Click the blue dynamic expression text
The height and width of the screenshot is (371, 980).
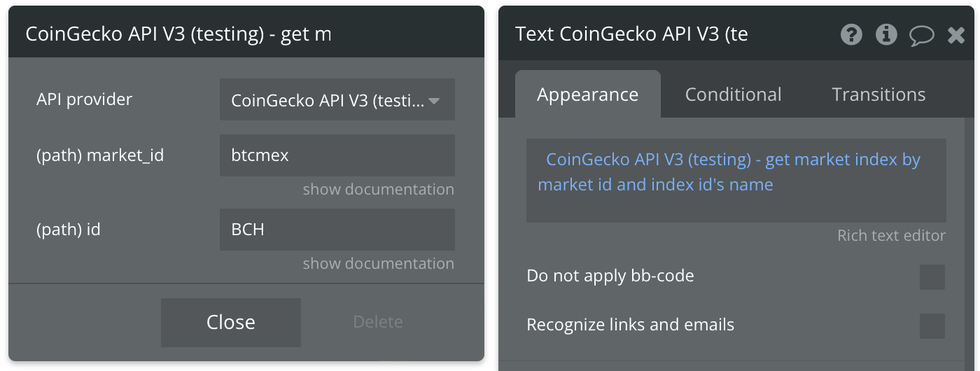coord(729,172)
